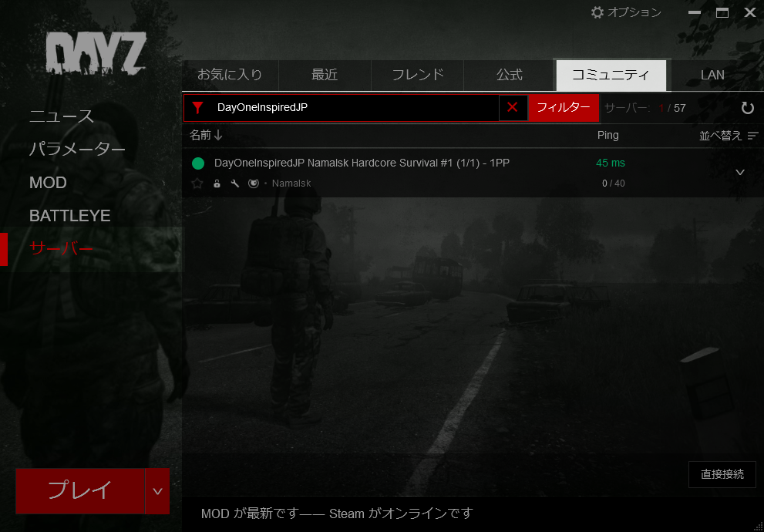Click the wrench mod icon on server row
The width and height of the screenshot is (764, 532).
[x=235, y=184]
